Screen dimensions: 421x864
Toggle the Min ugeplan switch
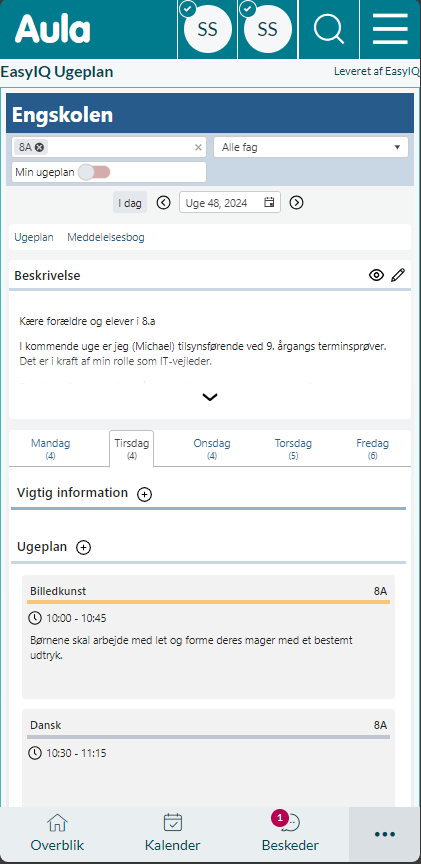coord(94,172)
